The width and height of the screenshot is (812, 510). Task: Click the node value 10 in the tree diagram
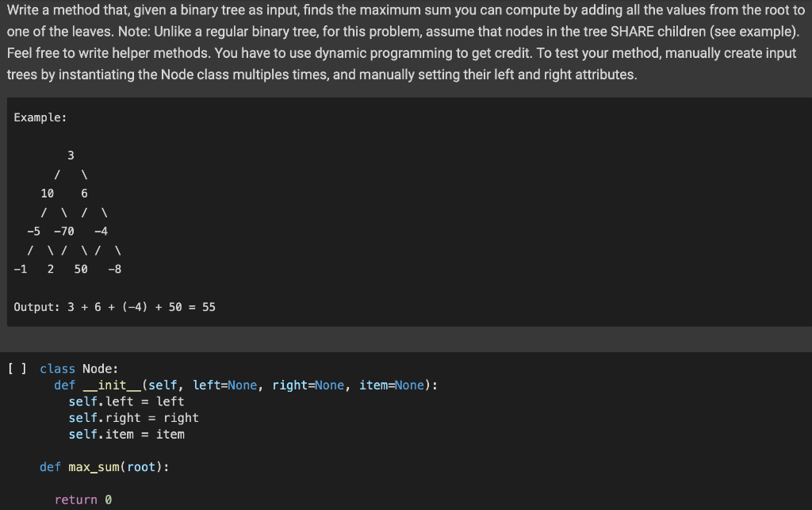click(48, 193)
